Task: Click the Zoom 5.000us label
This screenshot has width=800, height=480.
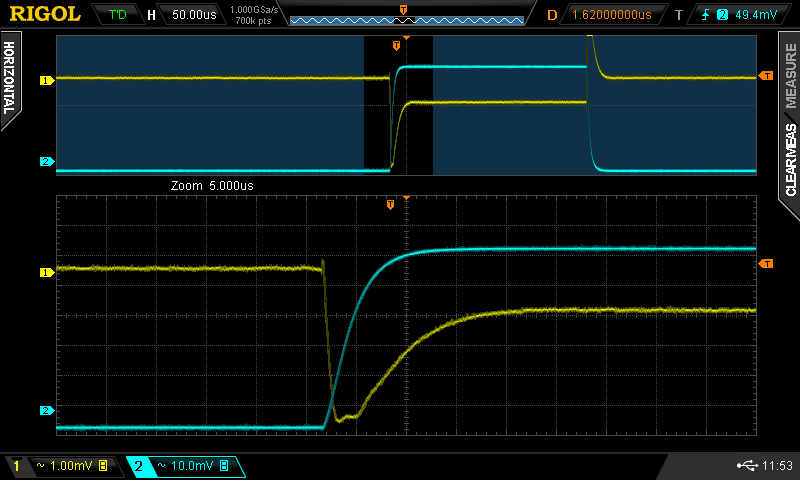Action: click(x=212, y=186)
